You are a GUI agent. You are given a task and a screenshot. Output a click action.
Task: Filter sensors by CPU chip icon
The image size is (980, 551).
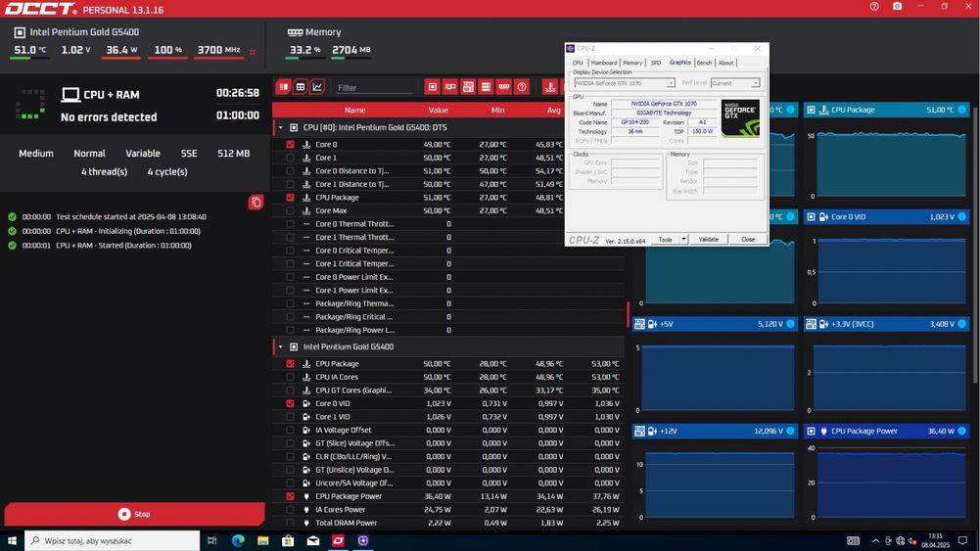click(432, 87)
